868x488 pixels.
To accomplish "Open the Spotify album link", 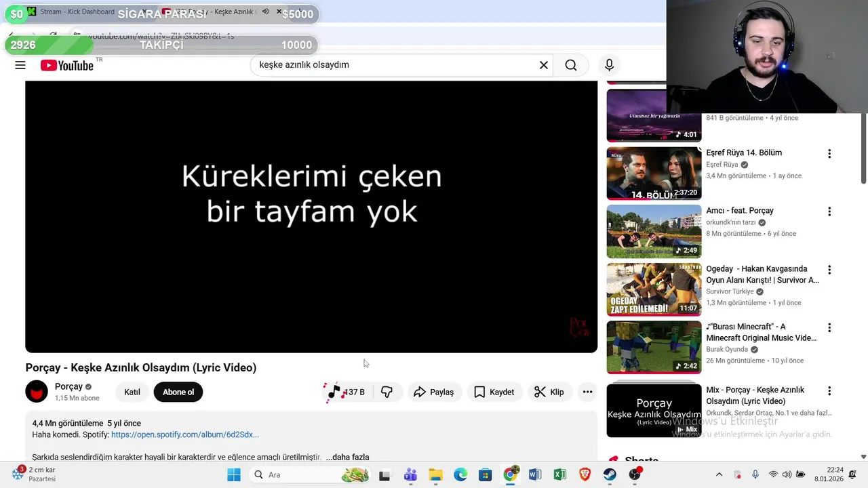I will [185, 434].
